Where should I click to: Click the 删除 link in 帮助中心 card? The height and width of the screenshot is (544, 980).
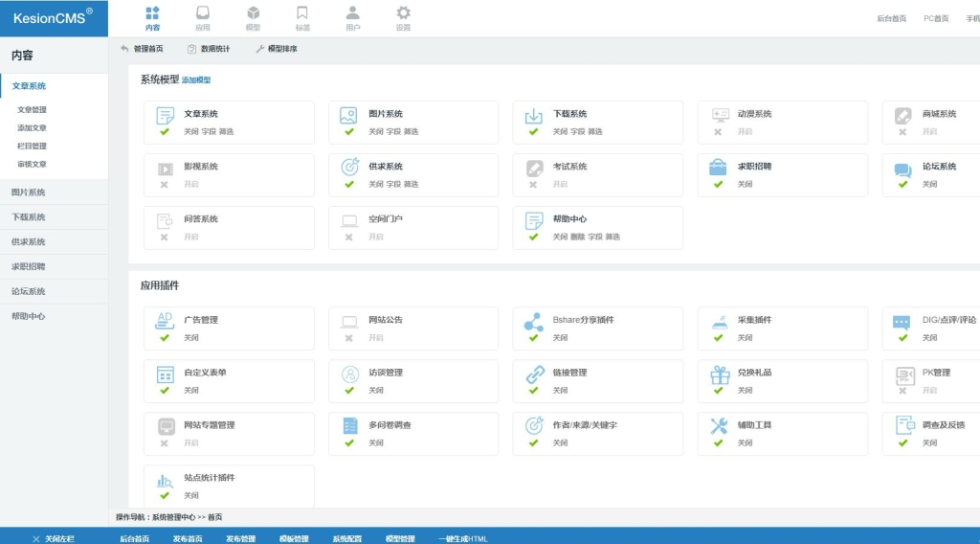tap(577, 237)
